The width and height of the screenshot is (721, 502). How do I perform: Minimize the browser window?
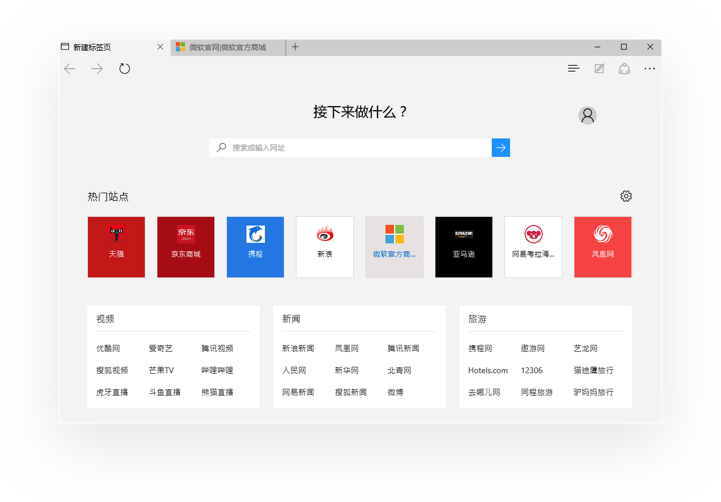[597, 47]
